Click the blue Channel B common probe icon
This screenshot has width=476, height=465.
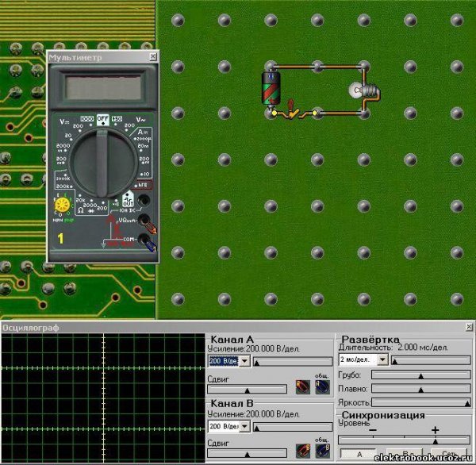[322, 451]
